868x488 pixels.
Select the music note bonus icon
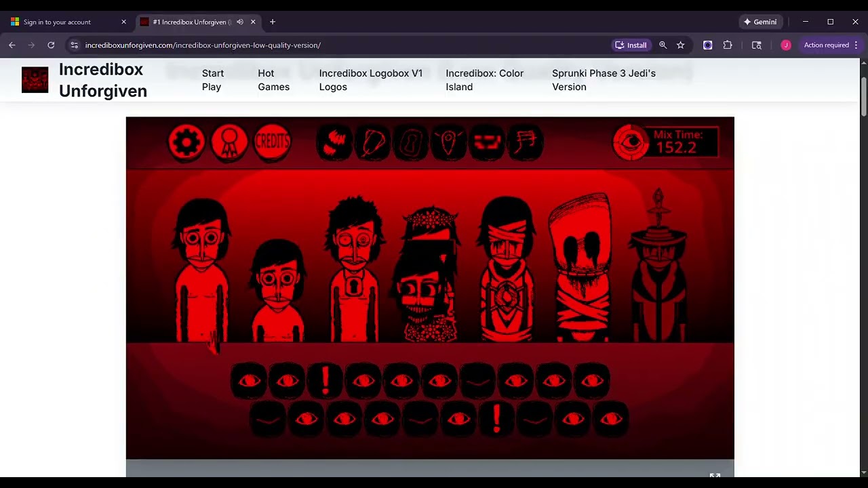(526, 142)
